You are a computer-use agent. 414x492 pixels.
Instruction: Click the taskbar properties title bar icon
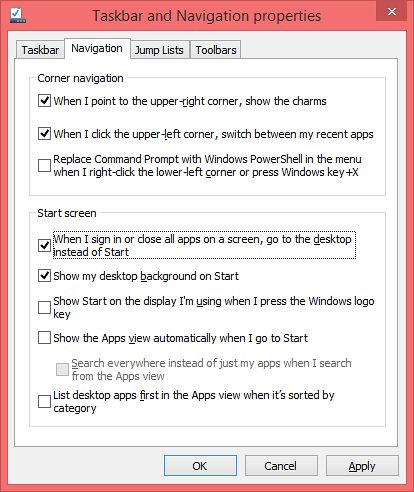point(18,15)
